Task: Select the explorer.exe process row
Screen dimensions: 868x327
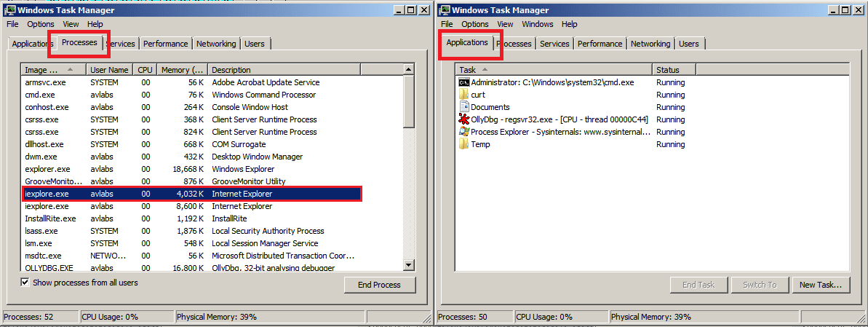Action: tap(191, 169)
